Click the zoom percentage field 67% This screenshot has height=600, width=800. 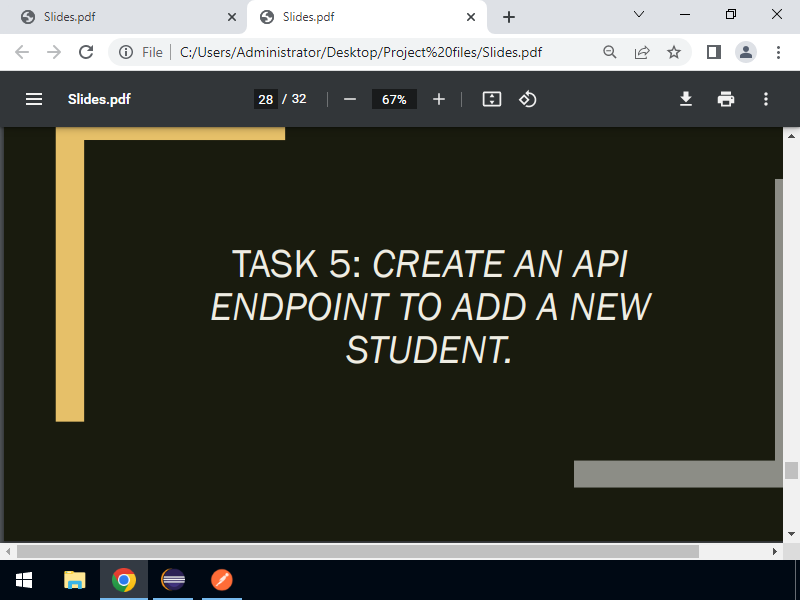click(x=394, y=99)
